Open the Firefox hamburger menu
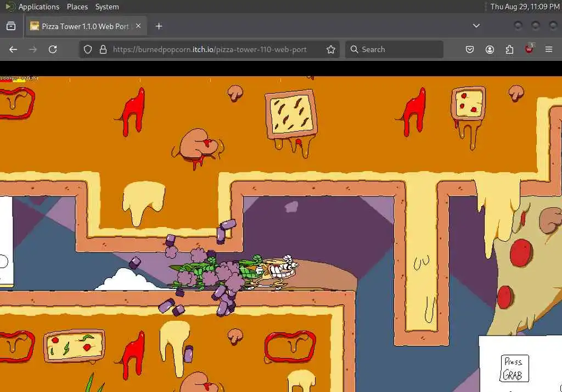Viewport: 562px width, 392px height. [549, 49]
